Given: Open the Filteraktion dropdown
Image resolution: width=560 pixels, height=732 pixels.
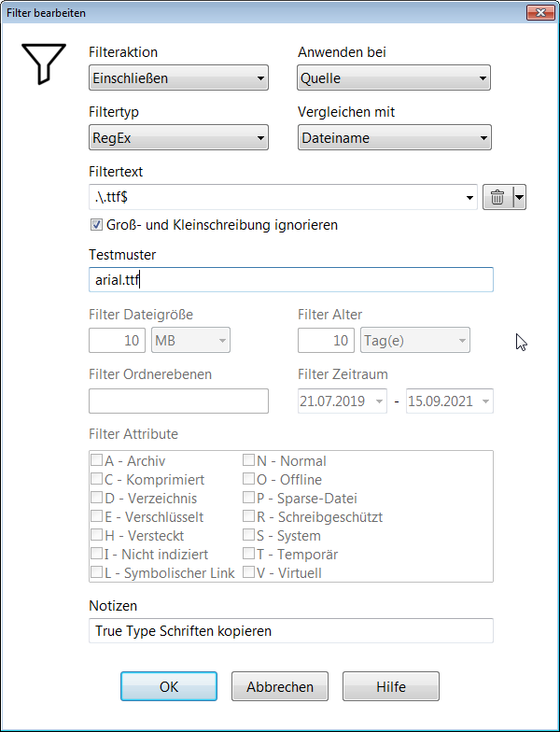Looking at the screenshot, I should pos(178,78).
